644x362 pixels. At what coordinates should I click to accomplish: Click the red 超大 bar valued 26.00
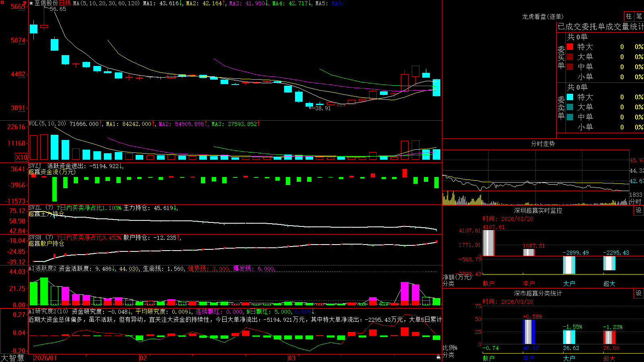click(609, 337)
